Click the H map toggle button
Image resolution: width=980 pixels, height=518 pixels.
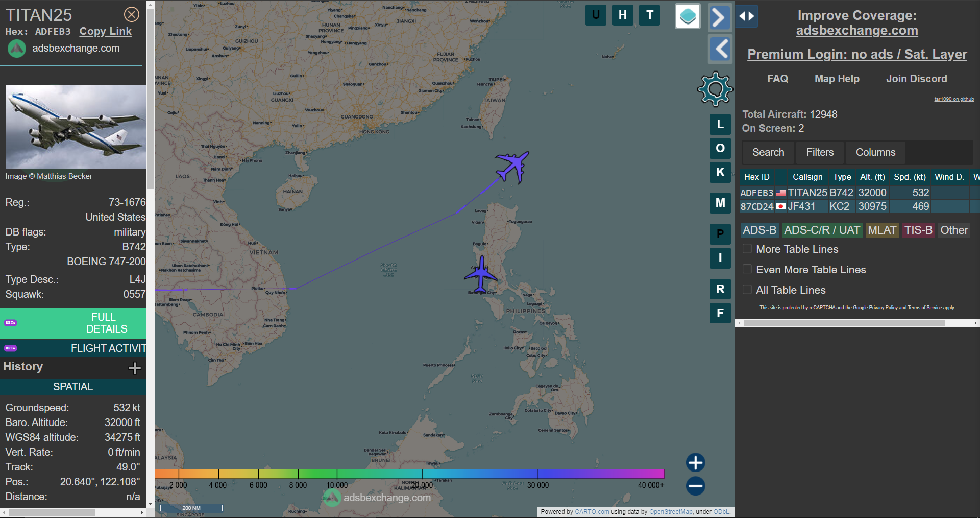coord(623,15)
